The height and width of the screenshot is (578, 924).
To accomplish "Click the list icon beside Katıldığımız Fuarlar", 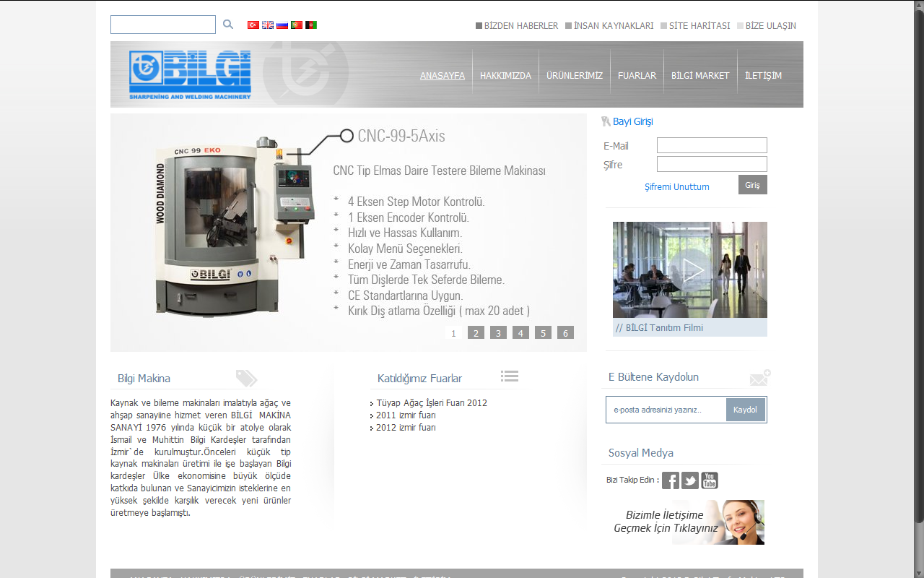I will [x=510, y=376].
